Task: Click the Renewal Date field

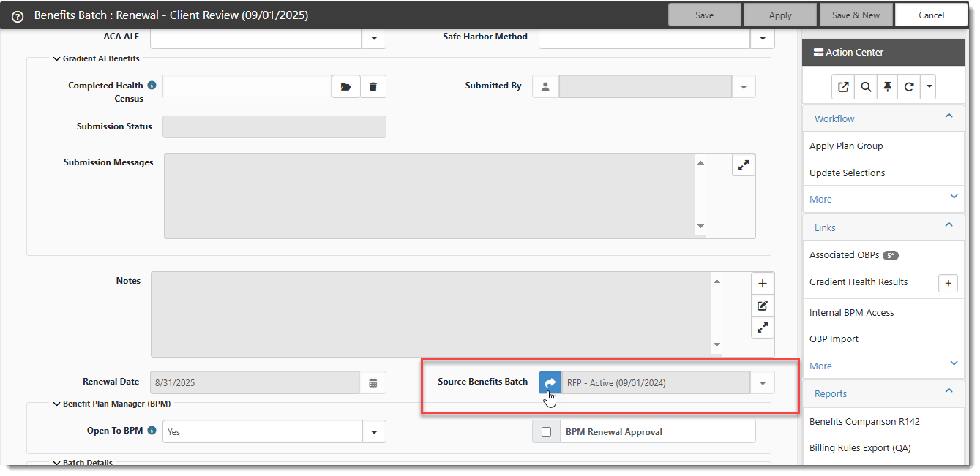Action: click(x=255, y=382)
